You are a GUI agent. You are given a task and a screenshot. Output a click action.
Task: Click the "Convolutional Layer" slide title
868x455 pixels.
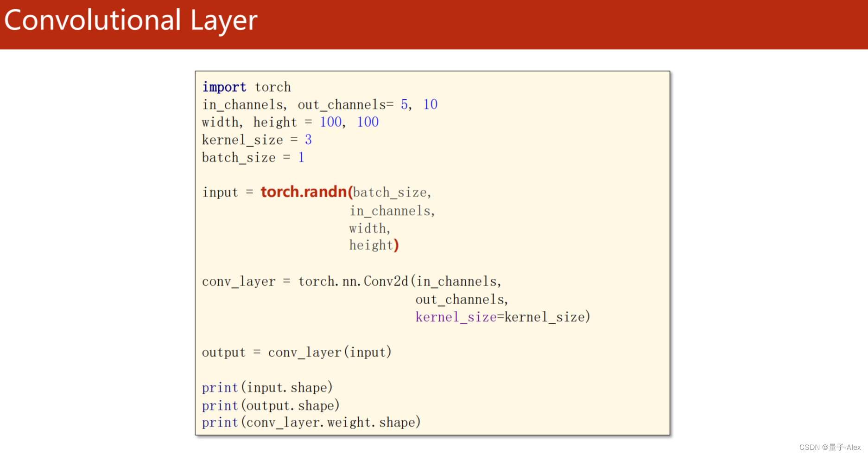pyautogui.click(x=130, y=21)
